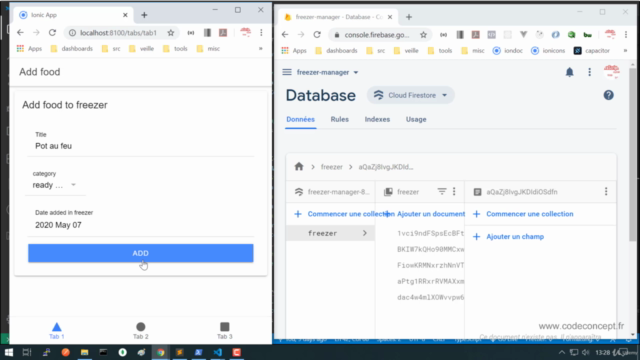640x360 pixels.
Task: Select document aPtg1RRxrRVMAXxm
Action: 431,281
